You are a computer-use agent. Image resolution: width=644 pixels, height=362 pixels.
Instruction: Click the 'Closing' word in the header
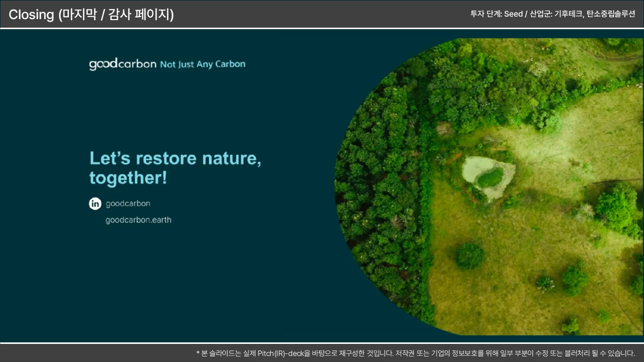tap(31, 15)
